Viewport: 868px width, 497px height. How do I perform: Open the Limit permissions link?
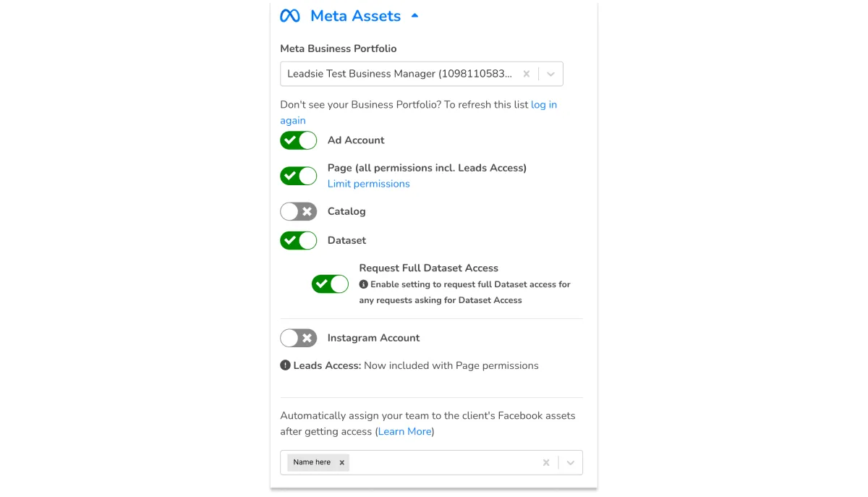369,184
